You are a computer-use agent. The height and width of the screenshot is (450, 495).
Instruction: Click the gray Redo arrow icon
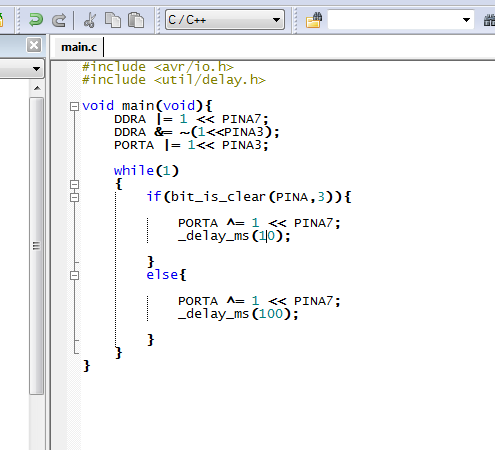click(x=59, y=20)
